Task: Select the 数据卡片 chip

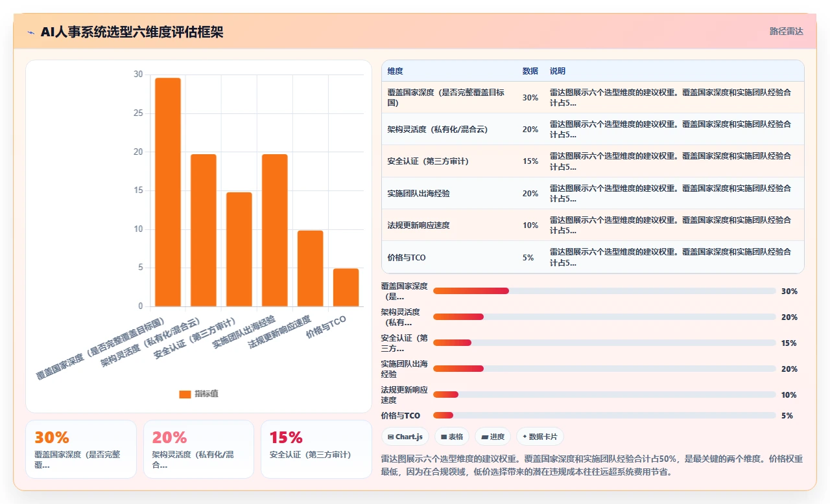Action: [x=540, y=437]
